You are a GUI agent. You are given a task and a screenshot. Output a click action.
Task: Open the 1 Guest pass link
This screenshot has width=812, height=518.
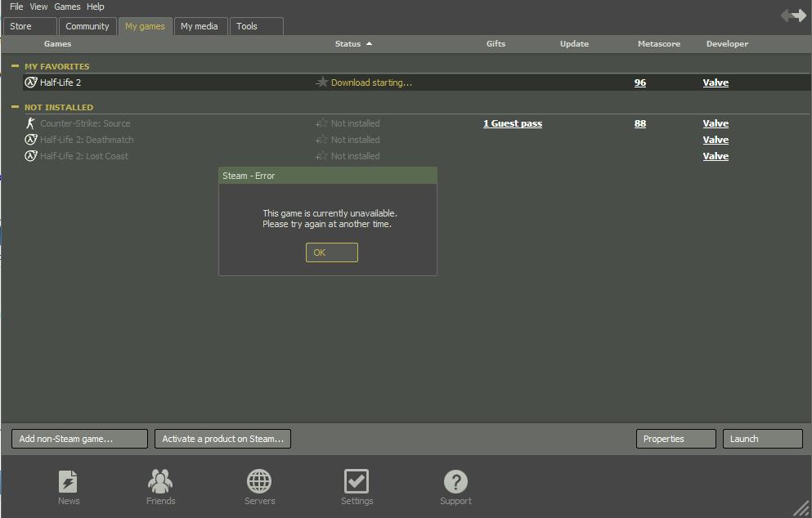[x=513, y=123]
